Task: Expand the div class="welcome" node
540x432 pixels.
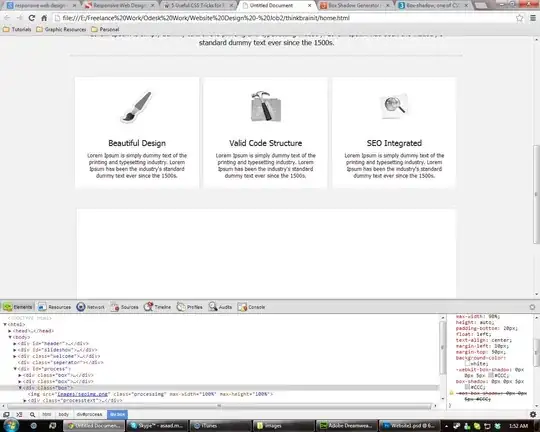Action: pyautogui.click(x=15, y=356)
